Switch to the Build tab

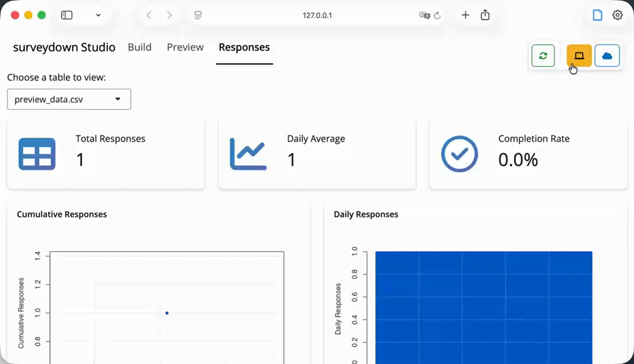[x=139, y=47]
